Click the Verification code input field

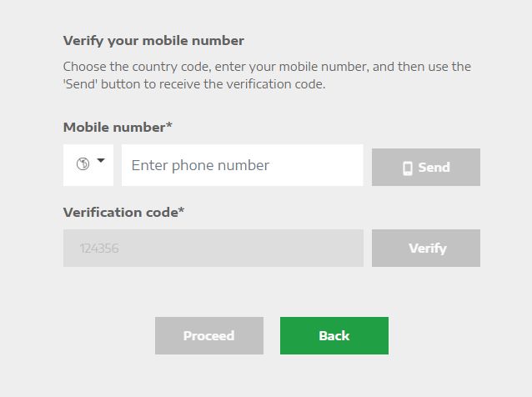point(213,249)
